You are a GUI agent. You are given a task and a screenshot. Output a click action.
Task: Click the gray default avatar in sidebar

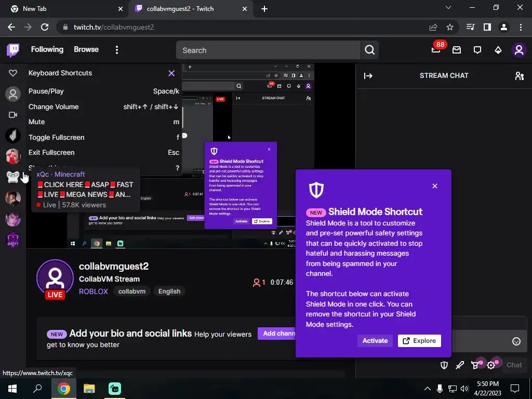tap(13, 94)
